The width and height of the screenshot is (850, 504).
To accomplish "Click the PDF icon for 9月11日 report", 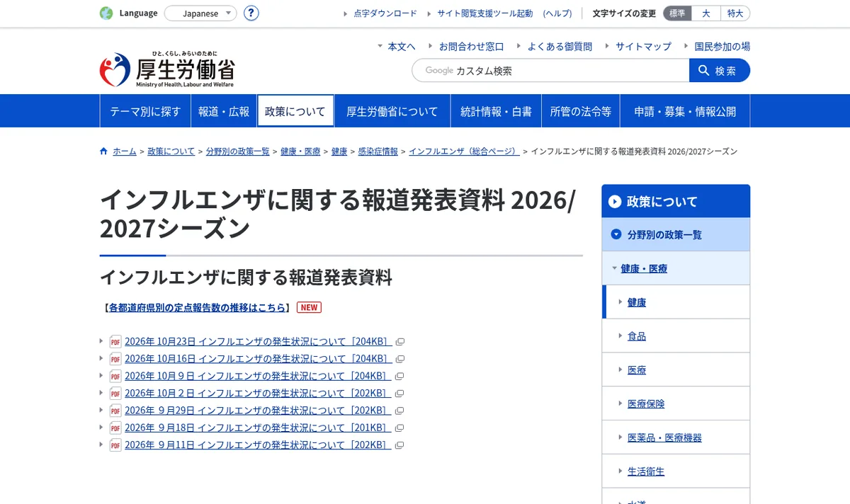I will pyautogui.click(x=115, y=445).
